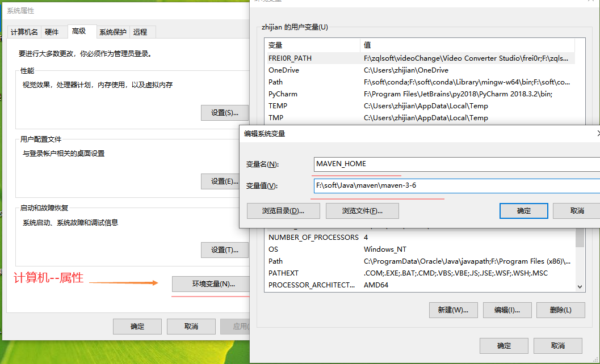Click 设置(E) under 用户配置文件
The width and height of the screenshot is (600, 364).
coord(224,181)
